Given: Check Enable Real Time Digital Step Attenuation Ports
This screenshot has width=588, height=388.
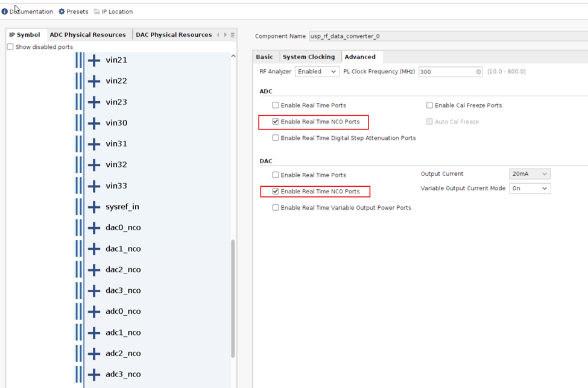Looking at the screenshot, I should point(276,137).
